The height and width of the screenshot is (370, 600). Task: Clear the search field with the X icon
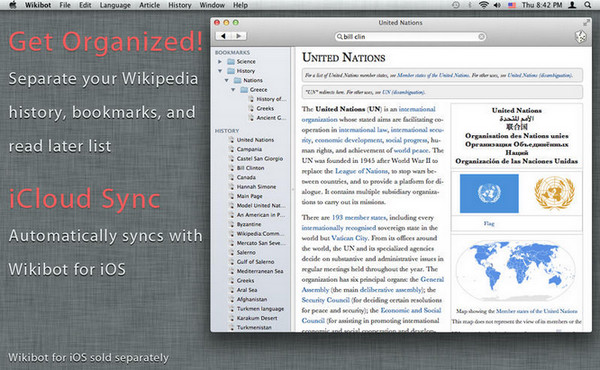[481, 36]
